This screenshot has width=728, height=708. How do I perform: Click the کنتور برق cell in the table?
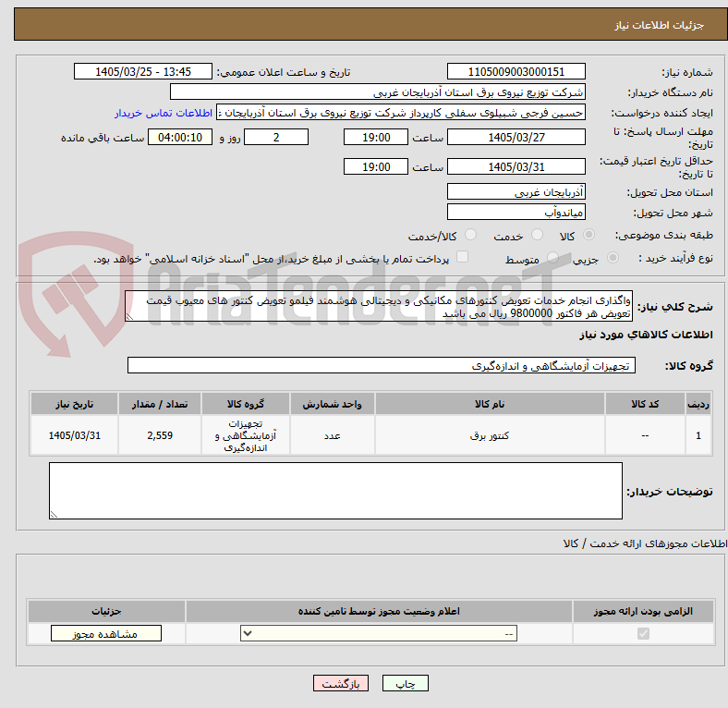pyautogui.click(x=490, y=435)
